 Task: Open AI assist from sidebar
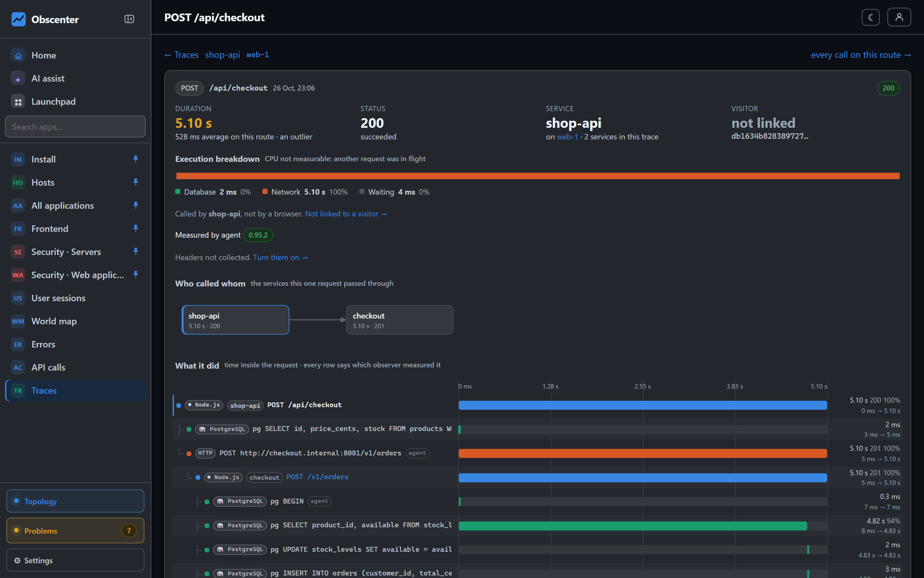[x=75, y=78]
